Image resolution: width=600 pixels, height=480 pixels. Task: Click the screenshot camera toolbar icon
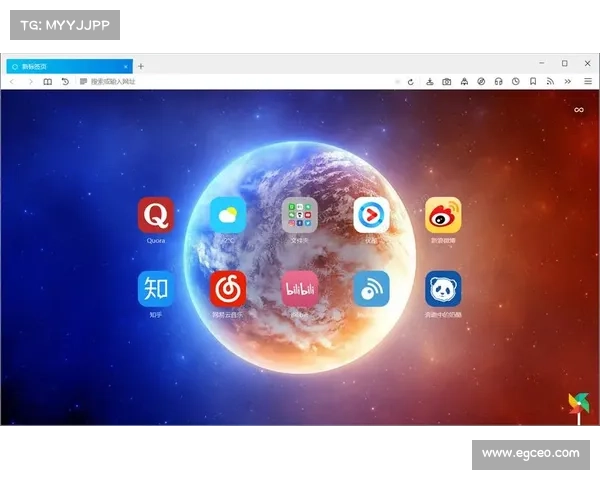446,81
